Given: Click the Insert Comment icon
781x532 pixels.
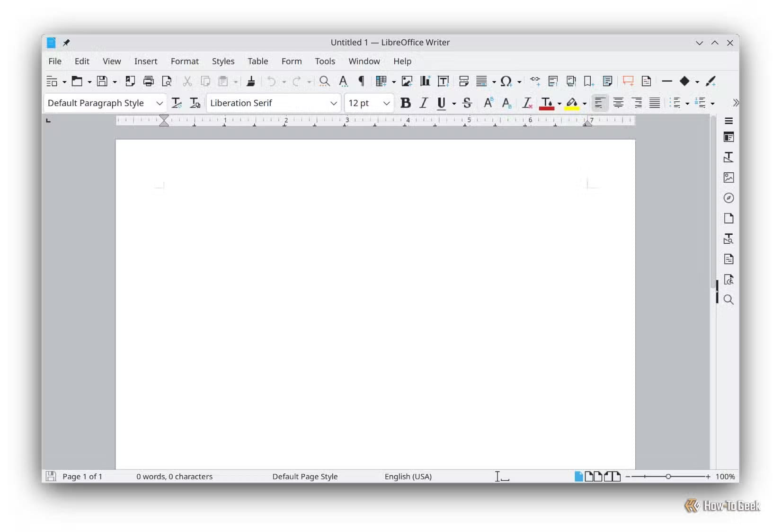Looking at the screenshot, I should (628, 81).
